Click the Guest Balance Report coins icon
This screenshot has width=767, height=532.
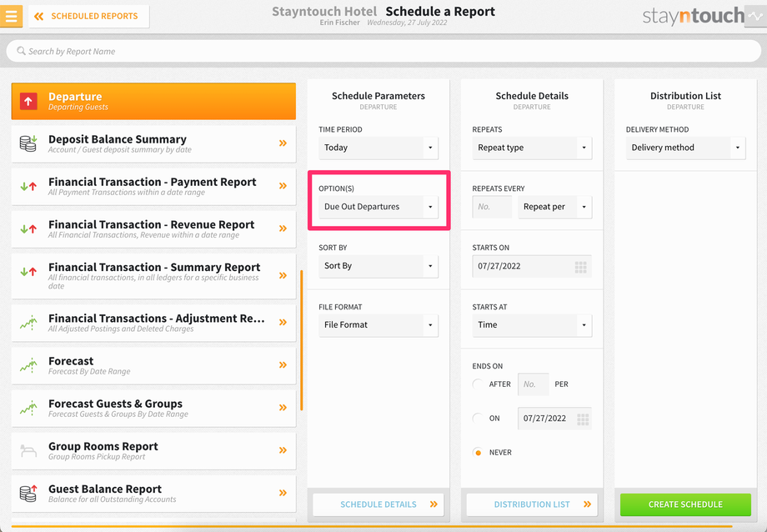[x=28, y=493]
